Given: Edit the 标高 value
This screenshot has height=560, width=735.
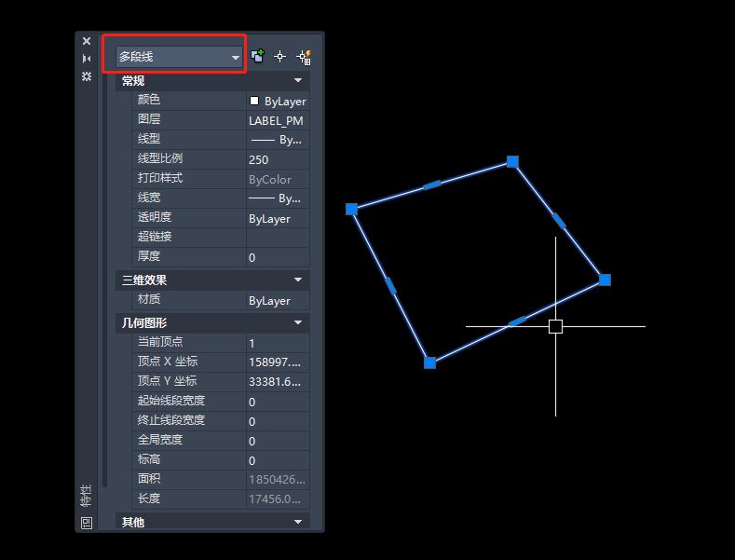Looking at the screenshot, I should click(x=278, y=460).
